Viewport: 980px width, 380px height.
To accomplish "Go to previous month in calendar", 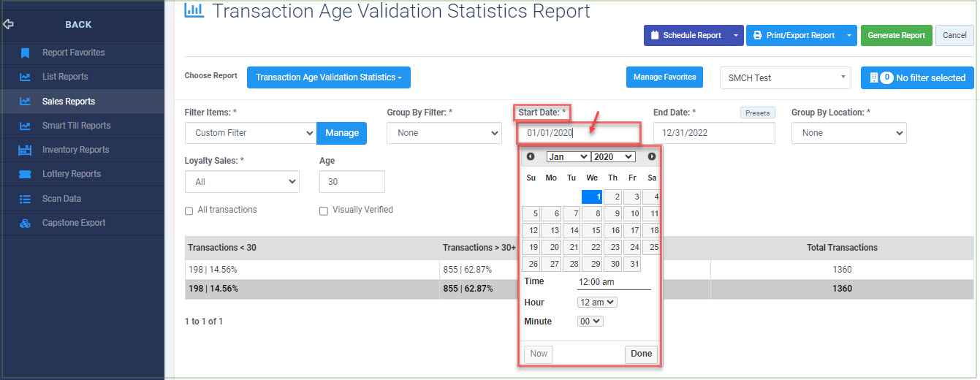I will [531, 156].
